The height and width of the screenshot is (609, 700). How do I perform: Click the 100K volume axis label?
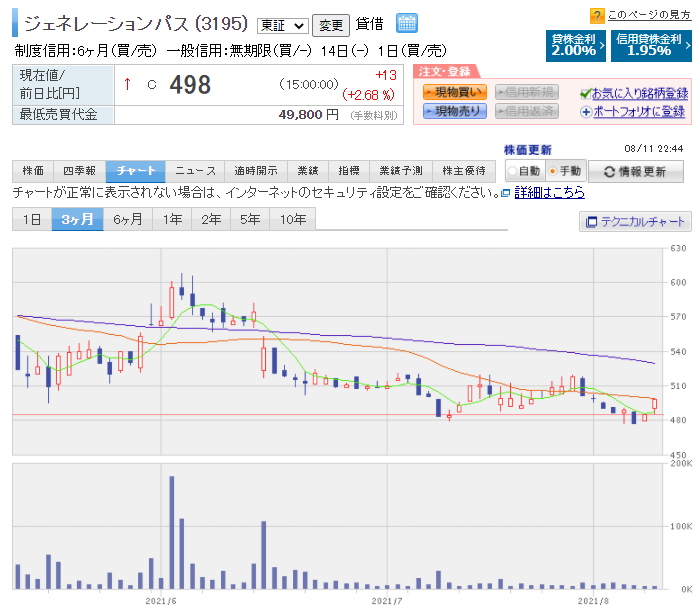[681, 526]
